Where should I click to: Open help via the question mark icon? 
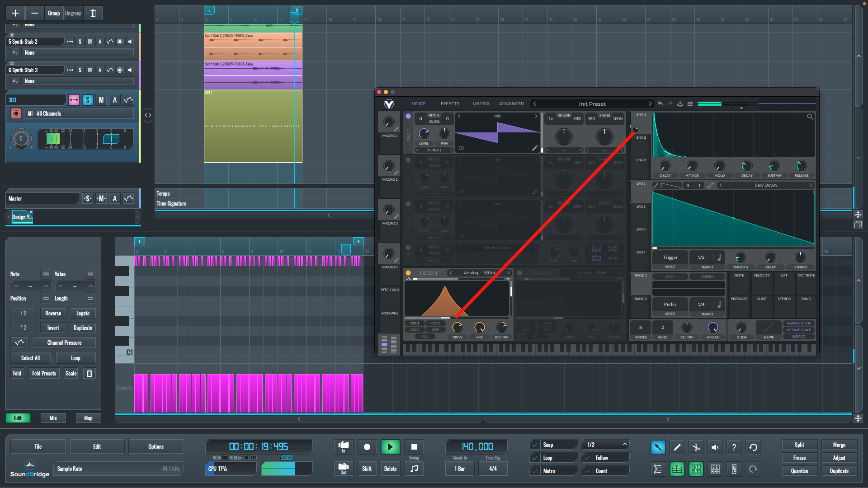pyautogui.click(x=734, y=447)
